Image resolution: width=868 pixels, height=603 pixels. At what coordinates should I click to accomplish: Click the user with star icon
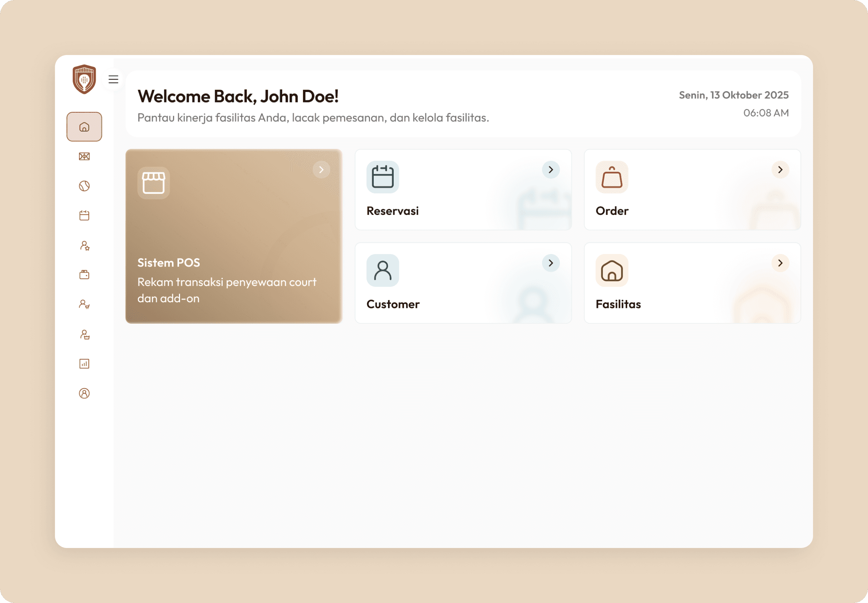pos(84,246)
